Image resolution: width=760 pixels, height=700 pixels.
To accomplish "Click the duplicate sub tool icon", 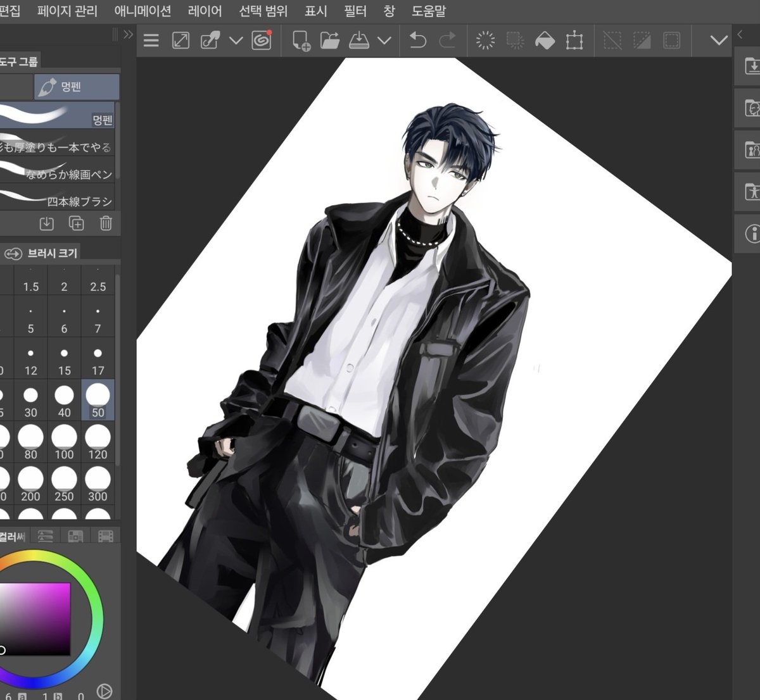I will pyautogui.click(x=76, y=223).
